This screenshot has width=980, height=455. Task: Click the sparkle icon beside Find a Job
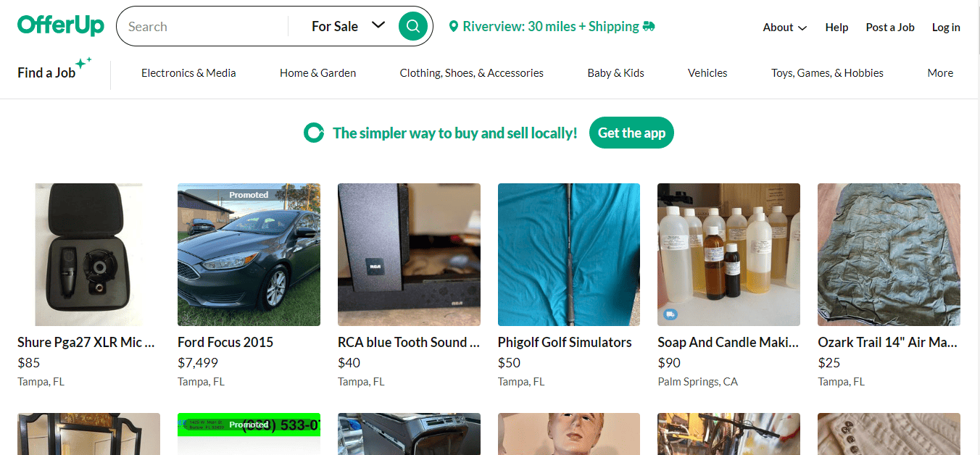click(84, 64)
